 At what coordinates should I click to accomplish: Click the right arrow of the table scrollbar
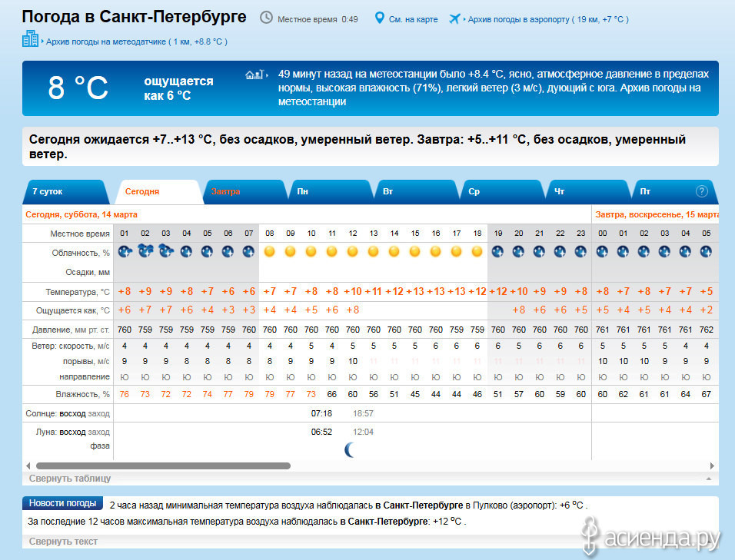point(712,466)
